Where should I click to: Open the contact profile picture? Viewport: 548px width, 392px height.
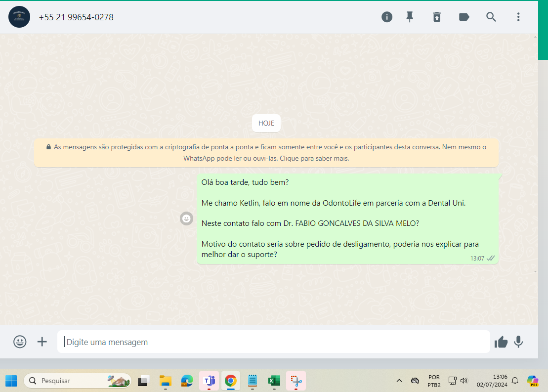coord(19,17)
